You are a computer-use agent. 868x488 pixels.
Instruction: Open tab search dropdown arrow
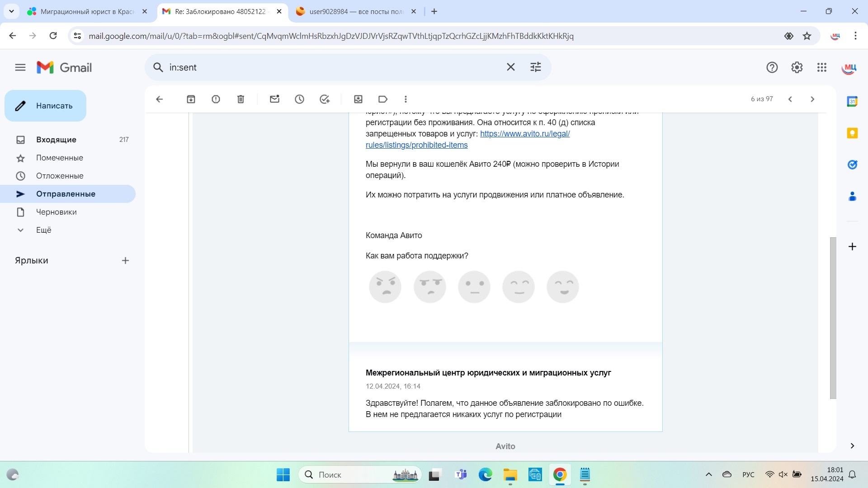[11, 11]
